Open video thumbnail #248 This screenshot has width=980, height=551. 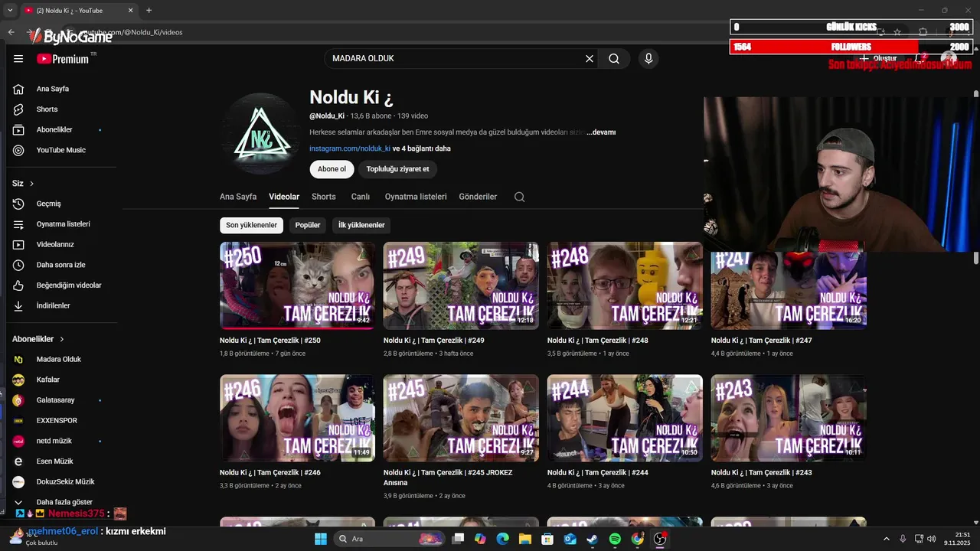click(x=625, y=285)
